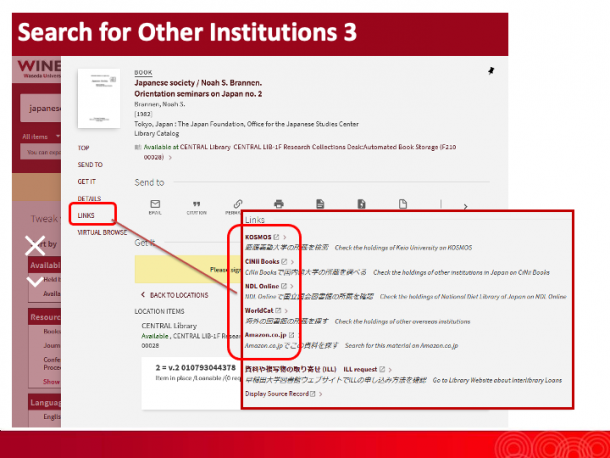Go BACK TO LOCATIONS
The image size is (610, 458).
[175, 295]
